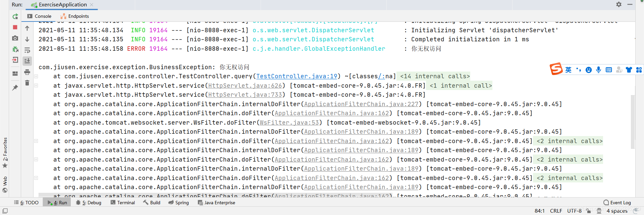The height and width of the screenshot is (215, 644).
Task: Dump threads using the camera icon
Action: (x=15, y=38)
